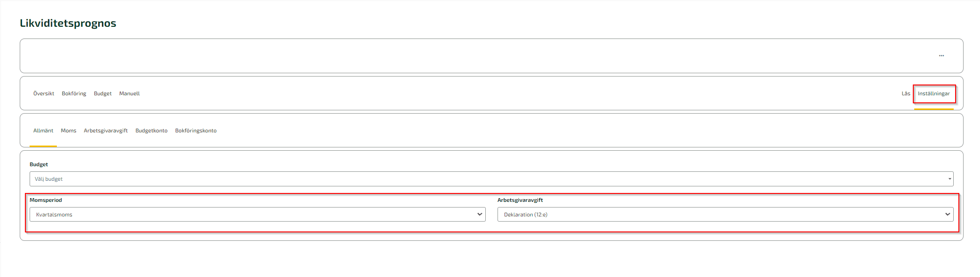Open the Välj budget dropdown
This screenshot has height=277, width=980.
(491, 179)
